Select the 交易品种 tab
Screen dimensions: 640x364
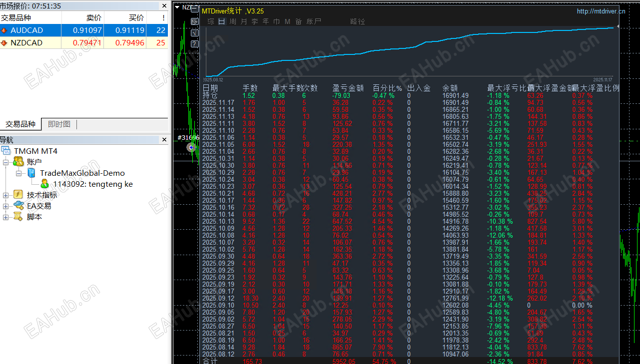pos(20,124)
